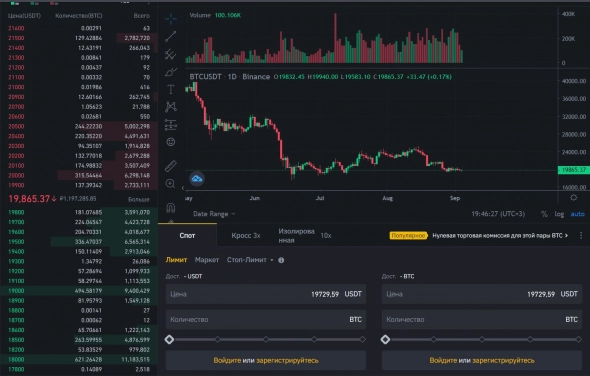590x376 pixels.
Task: Select the crosshair cursor tool
Action: click(171, 18)
